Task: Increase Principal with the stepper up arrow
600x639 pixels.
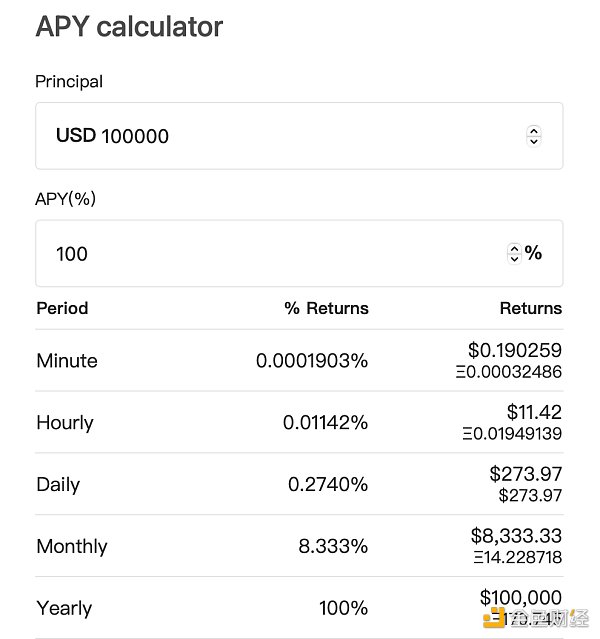Action: tap(534, 131)
